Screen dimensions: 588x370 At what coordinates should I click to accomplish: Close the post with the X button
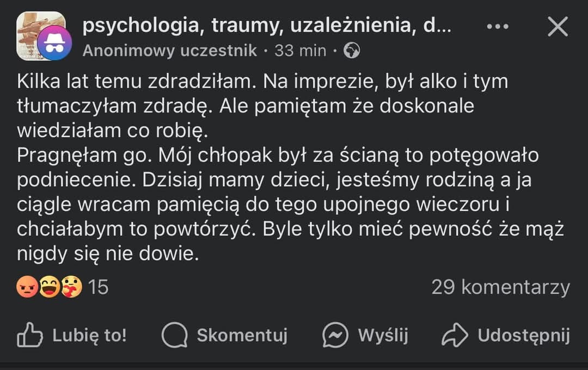coord(558,26)
